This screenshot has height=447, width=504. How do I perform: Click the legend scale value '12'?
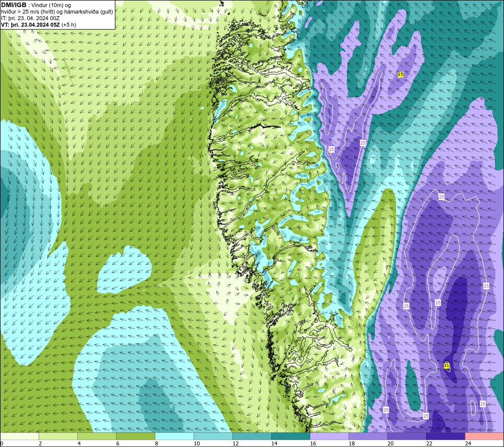[x=235, y=443]
